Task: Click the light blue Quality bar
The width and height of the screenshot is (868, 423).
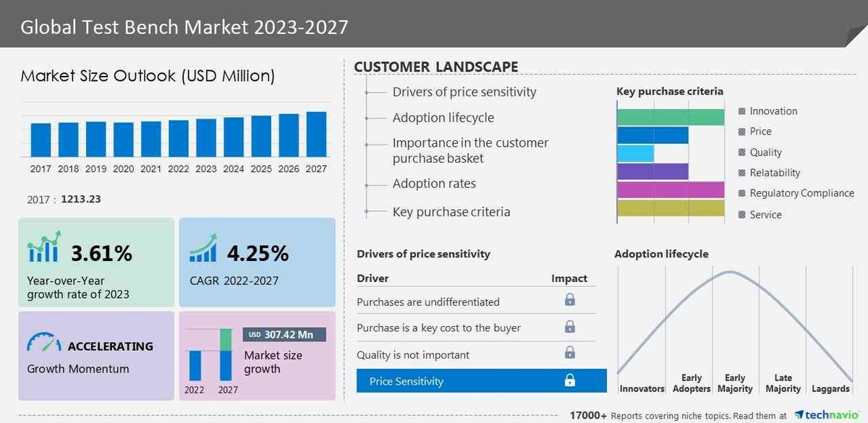Action: point(635,153)
